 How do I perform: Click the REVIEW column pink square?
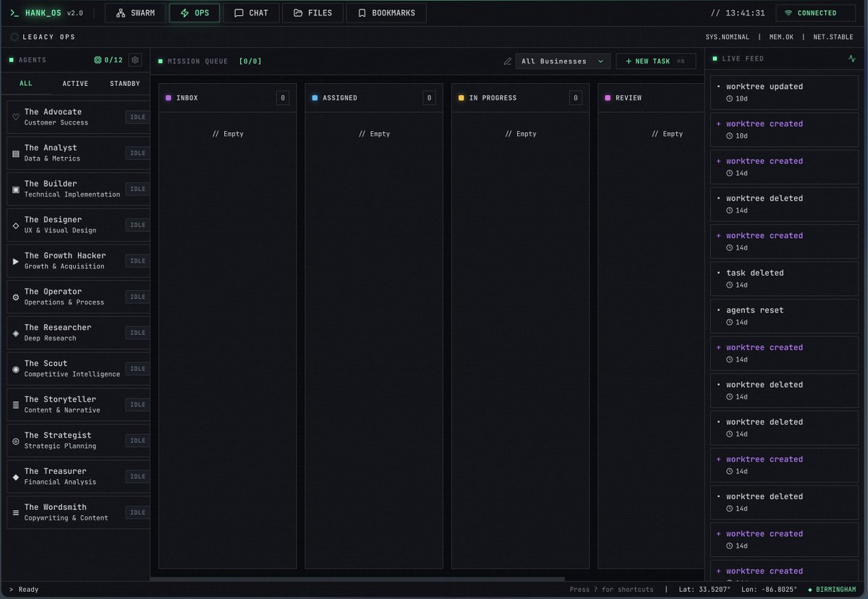(608, 98)
